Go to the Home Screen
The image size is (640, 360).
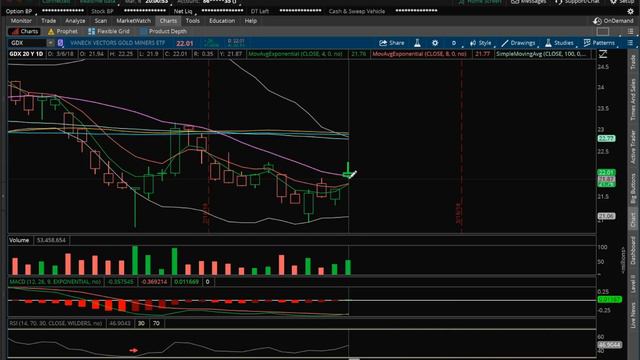point(480,2)
